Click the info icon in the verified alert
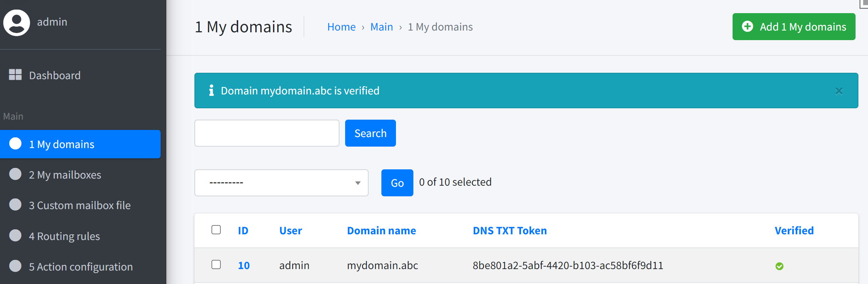The image size is (868, 284). 211,91
